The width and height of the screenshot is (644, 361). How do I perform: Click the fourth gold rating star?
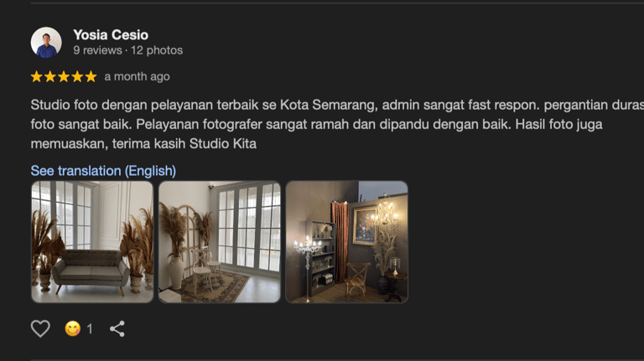pyautogui.click(x=77, y=77)
